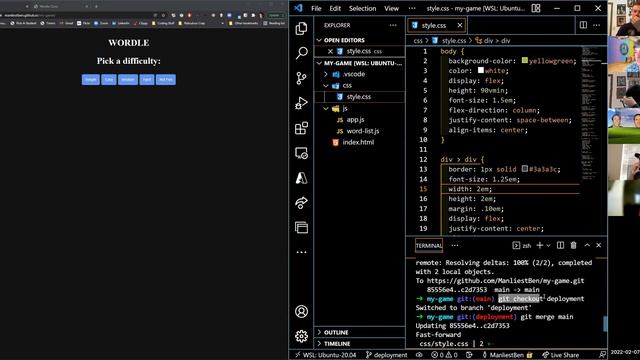Screen dimensions: 640x360
Task: Open the Accounts menu icon
Action: point(301,311)
